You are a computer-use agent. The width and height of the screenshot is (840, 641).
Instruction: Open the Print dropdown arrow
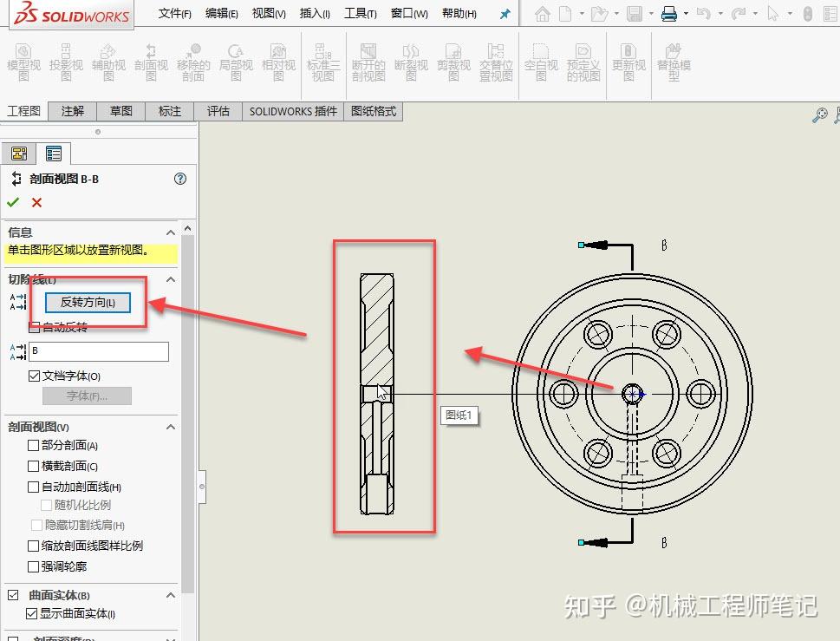pos(686,14)
